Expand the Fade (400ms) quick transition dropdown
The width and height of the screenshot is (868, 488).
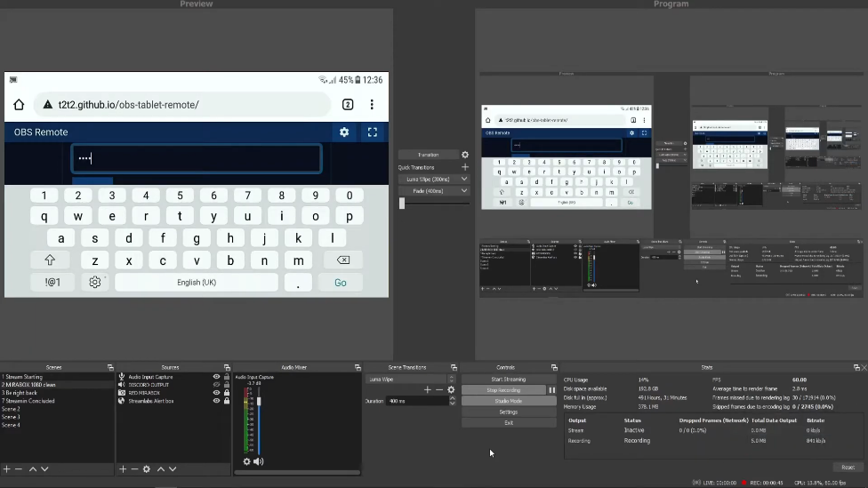(463, 190)
